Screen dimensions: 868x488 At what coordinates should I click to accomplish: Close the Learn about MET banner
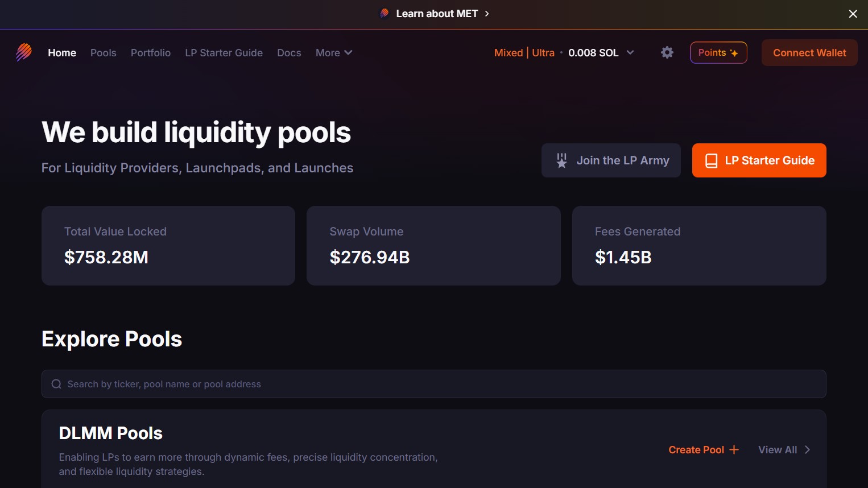tap(853, 14)
